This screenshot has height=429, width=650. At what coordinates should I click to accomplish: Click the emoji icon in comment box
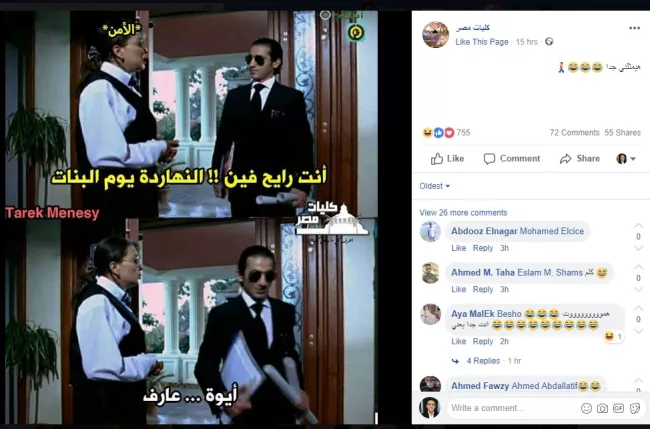(x=586, y=408)
